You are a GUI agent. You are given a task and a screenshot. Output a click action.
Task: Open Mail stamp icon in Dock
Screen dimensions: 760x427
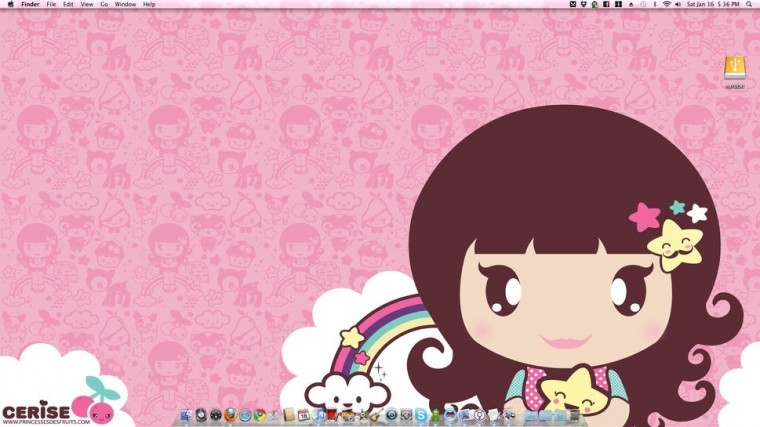click(x=273, y=415)
